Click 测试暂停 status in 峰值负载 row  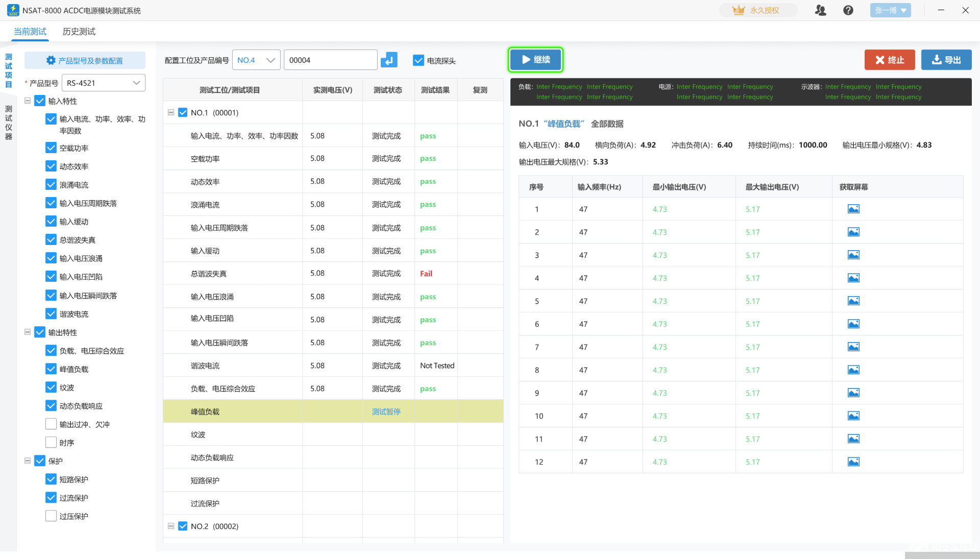tap(386, 411)
